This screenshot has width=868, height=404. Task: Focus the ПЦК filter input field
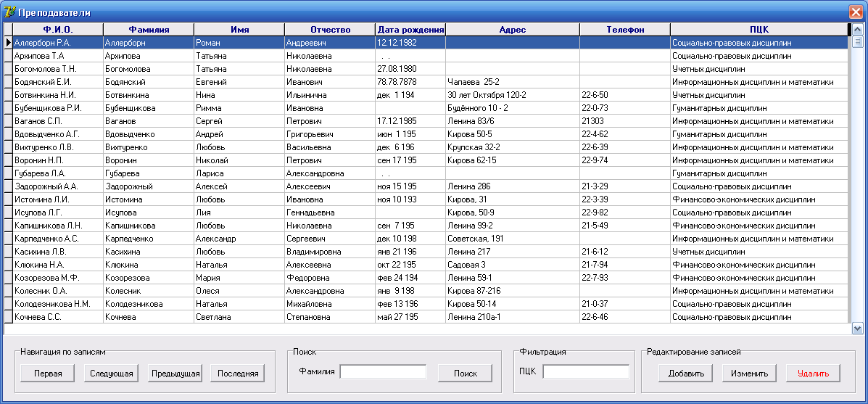coord(586,372)
